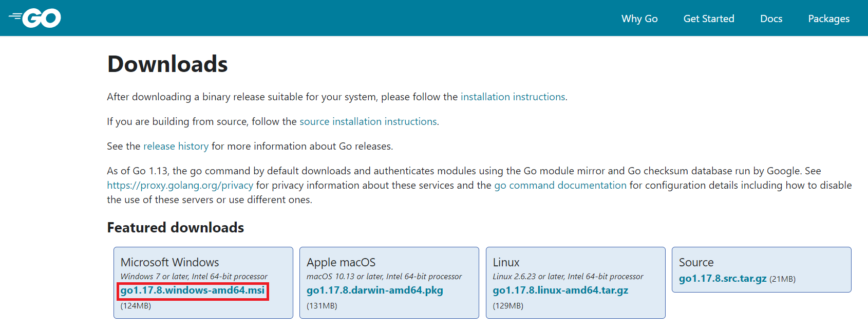The height and width of the screenshot is (327, 868).
Task: Open the Why Go menu item
Action: tap(639, 19)
